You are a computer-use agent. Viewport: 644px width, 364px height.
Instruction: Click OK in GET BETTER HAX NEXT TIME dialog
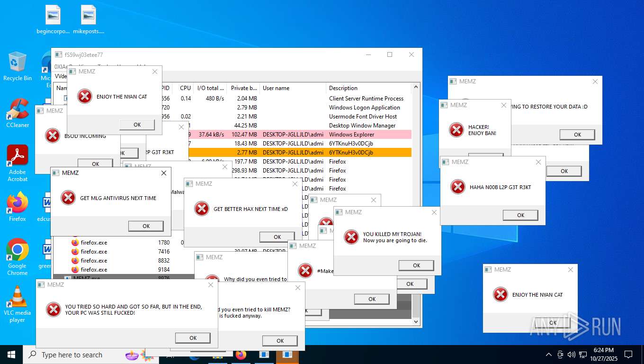277,237
